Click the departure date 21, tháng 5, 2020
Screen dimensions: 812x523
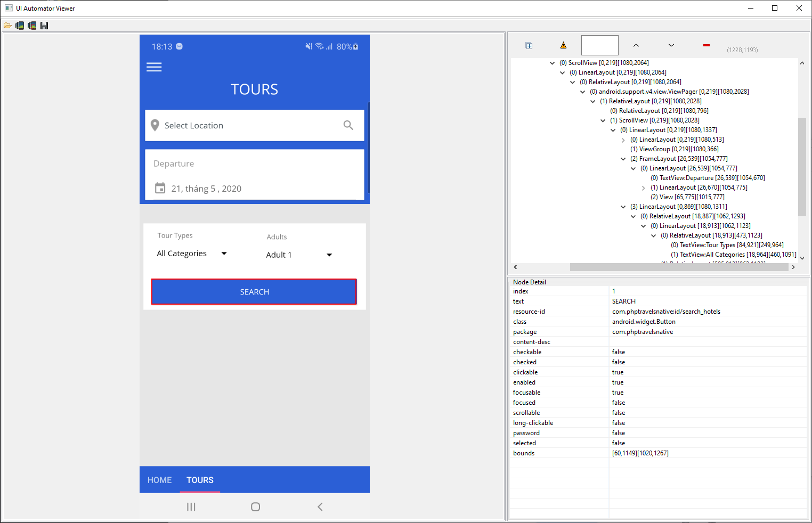(206, 189)
